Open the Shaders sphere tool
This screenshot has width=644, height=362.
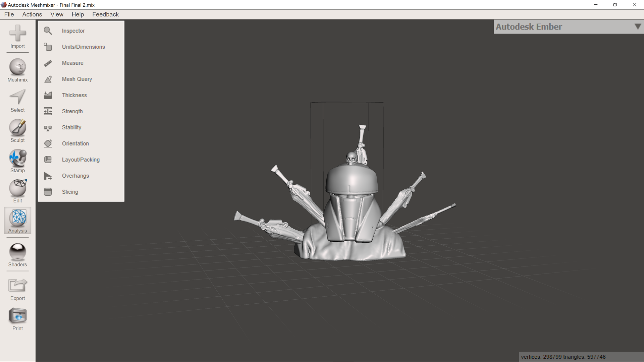17,255
